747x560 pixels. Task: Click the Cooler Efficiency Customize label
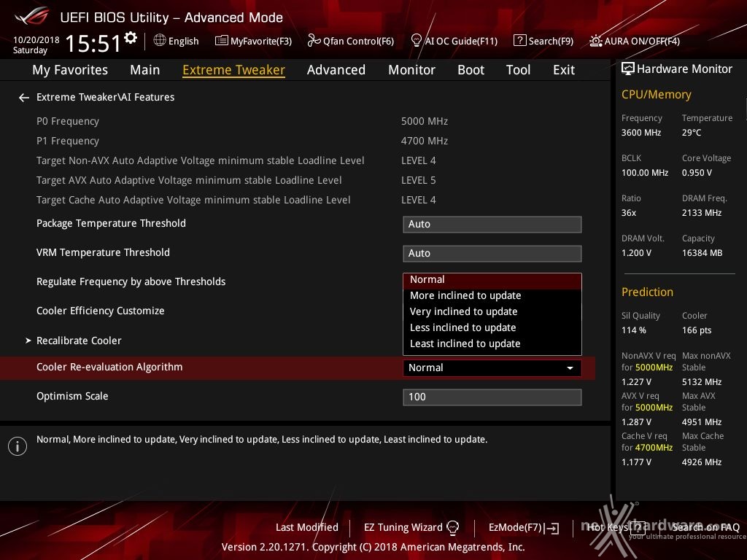[101, 311]
